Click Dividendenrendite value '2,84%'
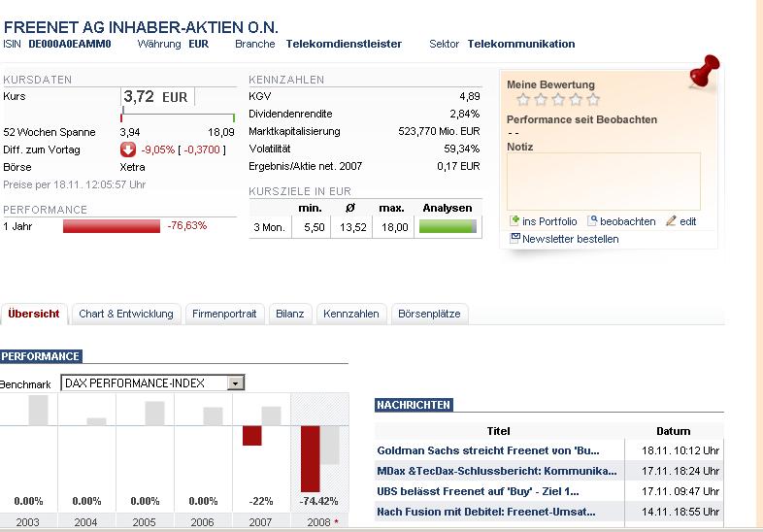Screen dimensions: 763x532 click(x=465, y=114)
